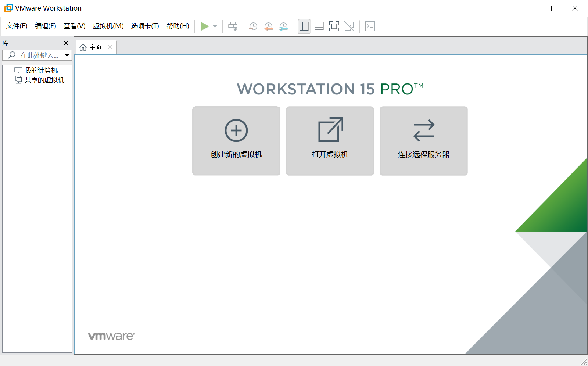Click the send Ctrl+Alt+Del toolbar icon
Viewport: 588px width, 366px height.
coord(233,26)
